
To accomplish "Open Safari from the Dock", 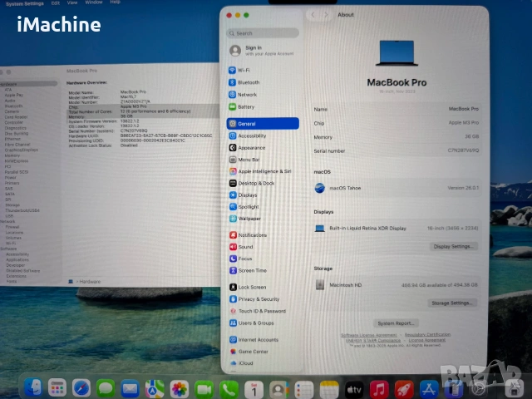I will tap(81, 388).
